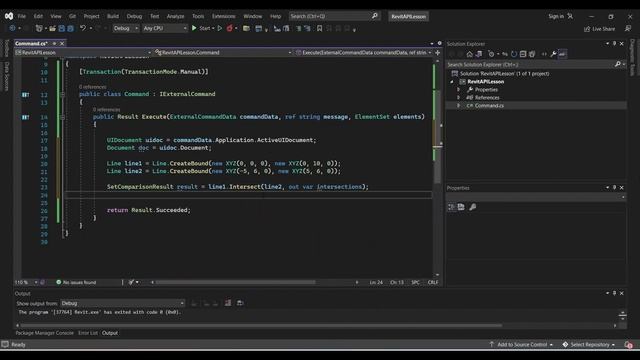Expand the Properties node in Solution Explorer
Image resolution: width=640 pixels, height=360 pixels.
(458, 89)
